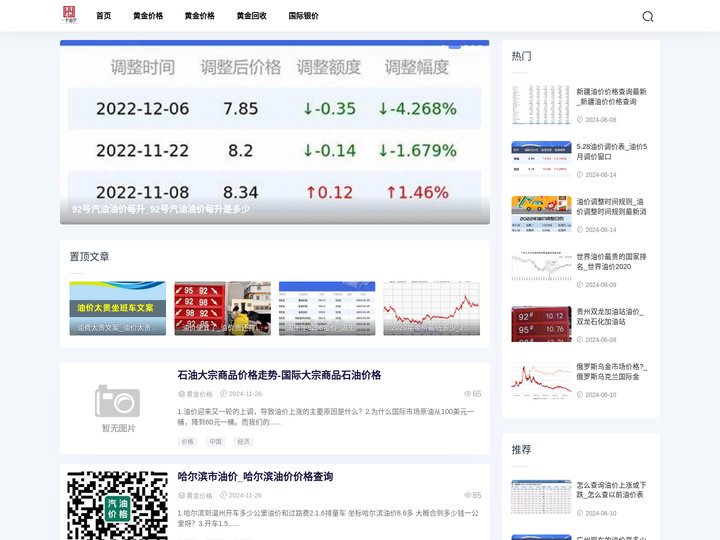Open the second 黄金价格 menu item
720x540 pixels.
click(199, 16)
